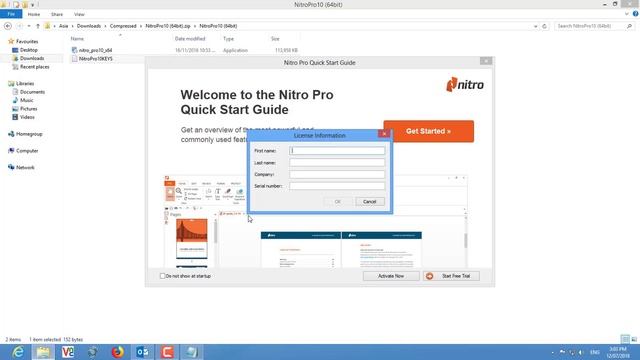Sort files by Name column
Screen dimensions: 640x360
tap(77, 39)
